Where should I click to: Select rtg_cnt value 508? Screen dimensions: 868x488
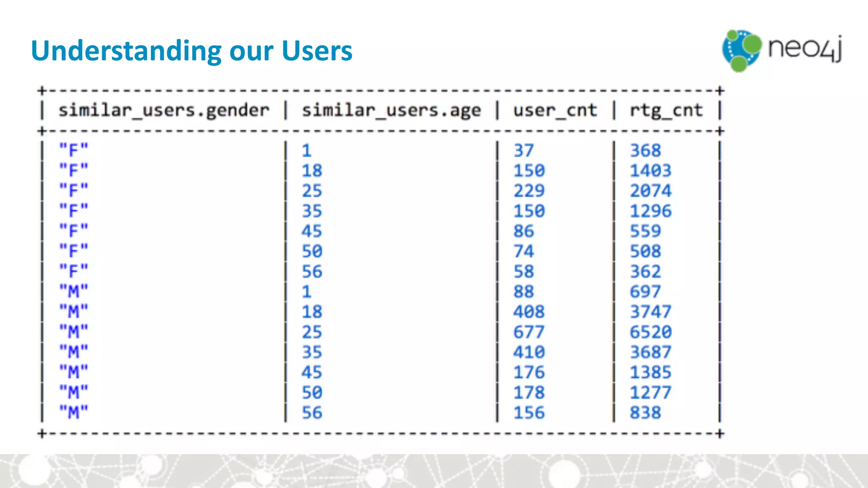click(x=645, y=251)
